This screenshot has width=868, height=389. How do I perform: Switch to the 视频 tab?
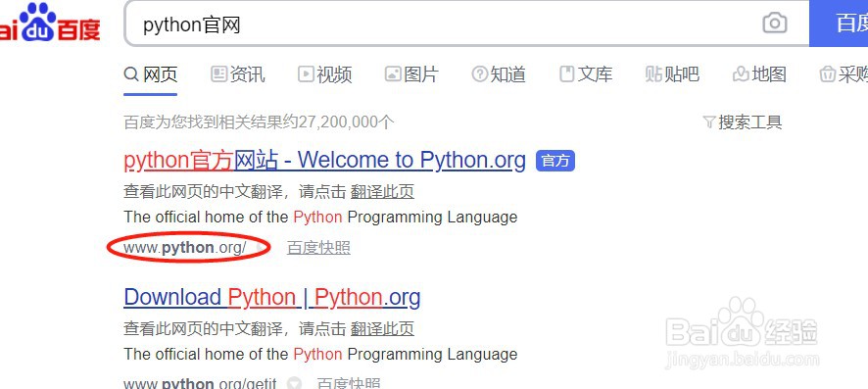[x=325, y=74]
